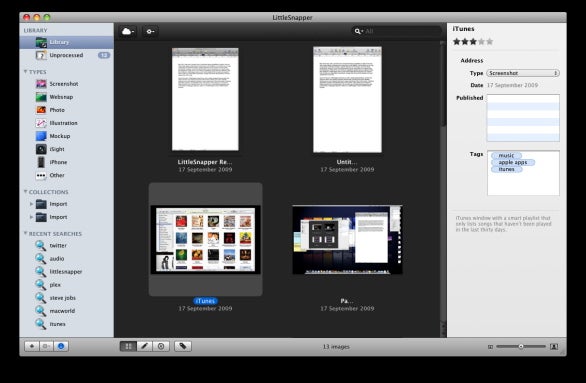
Task: Click the thumbnail size slider knob
Action: pyautogui.click(x=521, y=347)
